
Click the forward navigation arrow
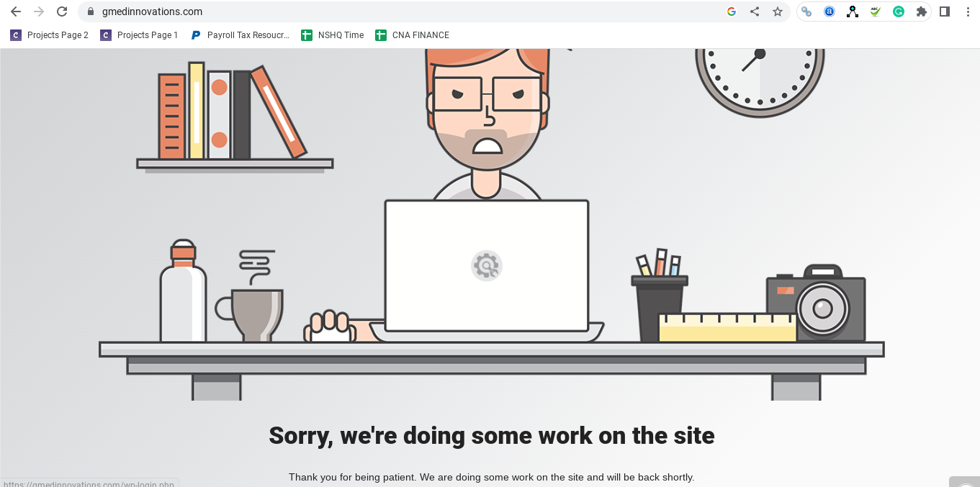click(x=39, y=12)
